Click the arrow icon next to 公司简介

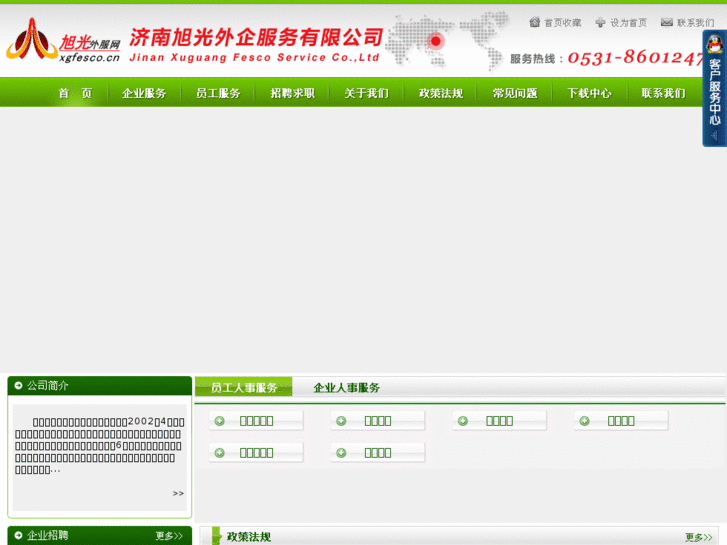click(x=19, y=385)
